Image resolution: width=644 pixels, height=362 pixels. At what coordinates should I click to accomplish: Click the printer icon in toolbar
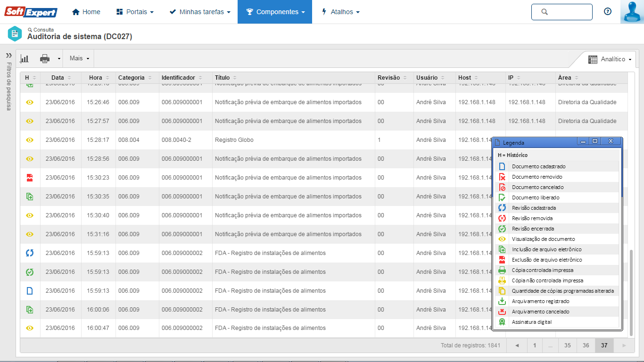pos(45,58)
